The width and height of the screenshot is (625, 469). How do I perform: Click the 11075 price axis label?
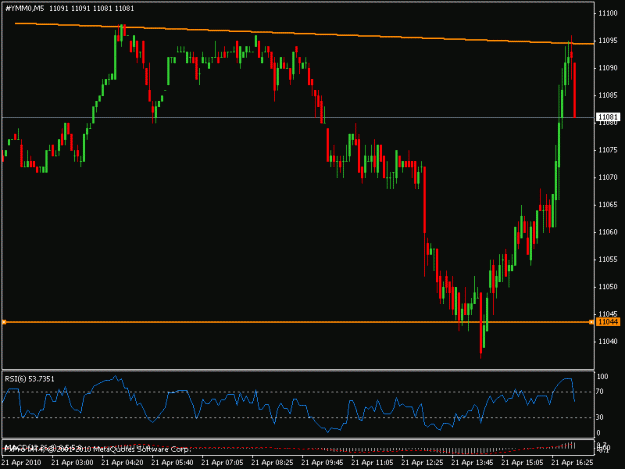(x=608, y=150)
